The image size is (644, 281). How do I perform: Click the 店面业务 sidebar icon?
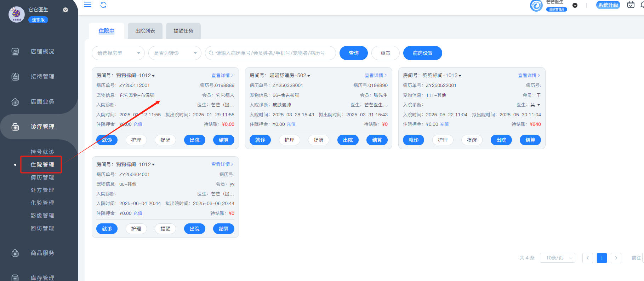15,102
